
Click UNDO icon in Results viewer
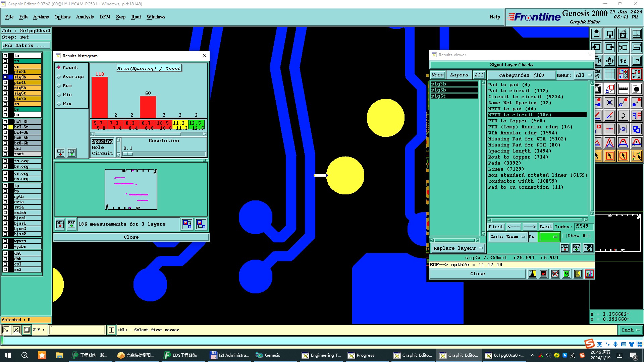point(588,248)
